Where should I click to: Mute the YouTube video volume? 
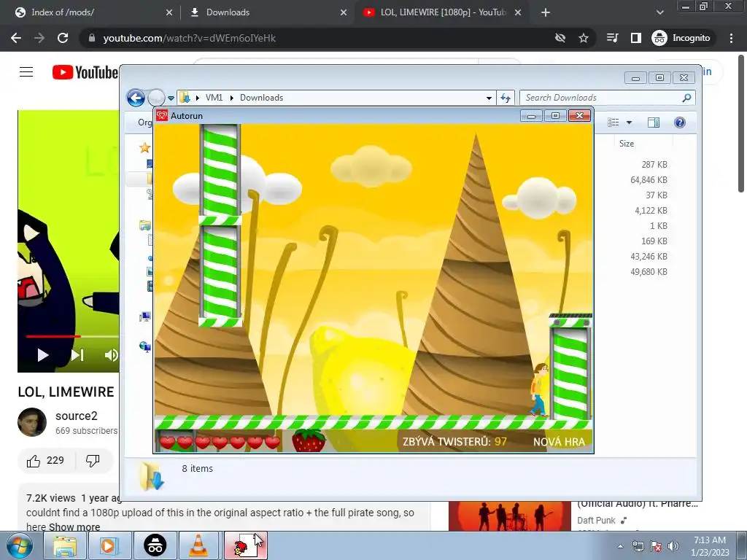coord(111,355)
